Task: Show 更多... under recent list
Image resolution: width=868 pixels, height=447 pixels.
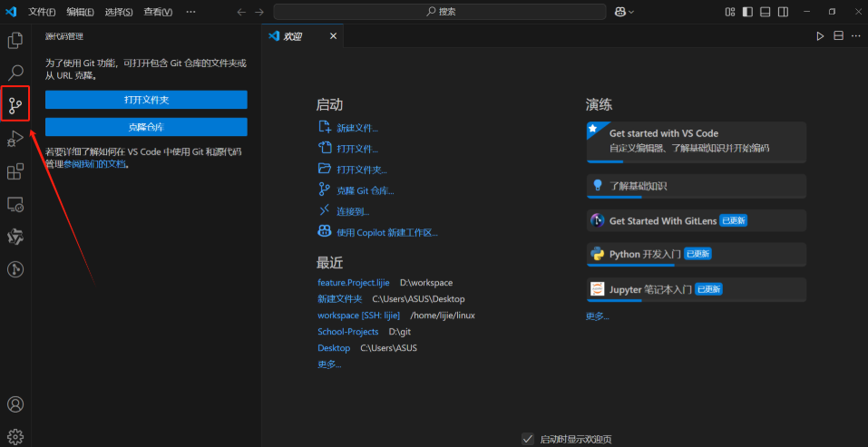Action: click(x=329, y=364)
